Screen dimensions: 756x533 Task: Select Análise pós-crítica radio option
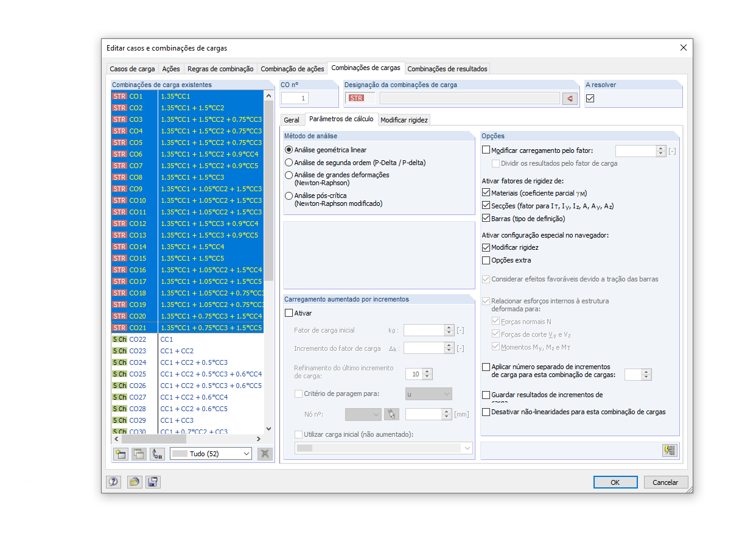pyautogui.click(x=289, y=196)
